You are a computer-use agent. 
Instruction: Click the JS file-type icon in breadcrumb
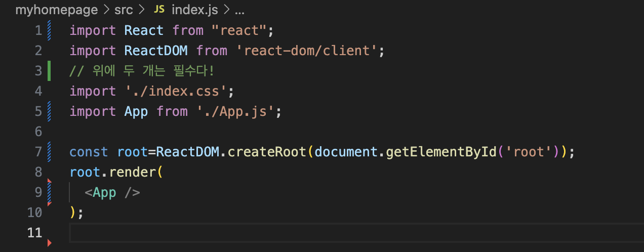point(159,10)
